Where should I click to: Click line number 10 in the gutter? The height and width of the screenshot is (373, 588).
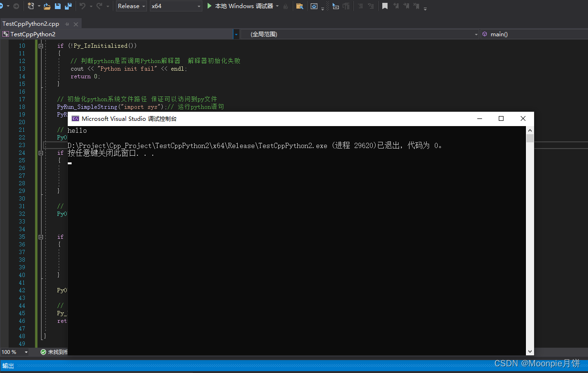click(21, 46)
